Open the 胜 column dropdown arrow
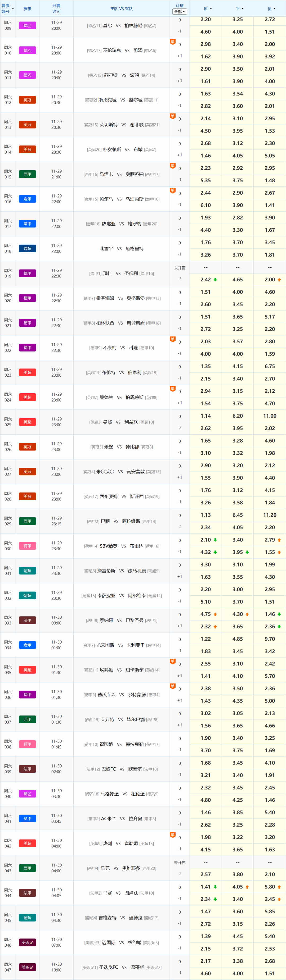This screenshot has height=980, width=286. [211, 8]
